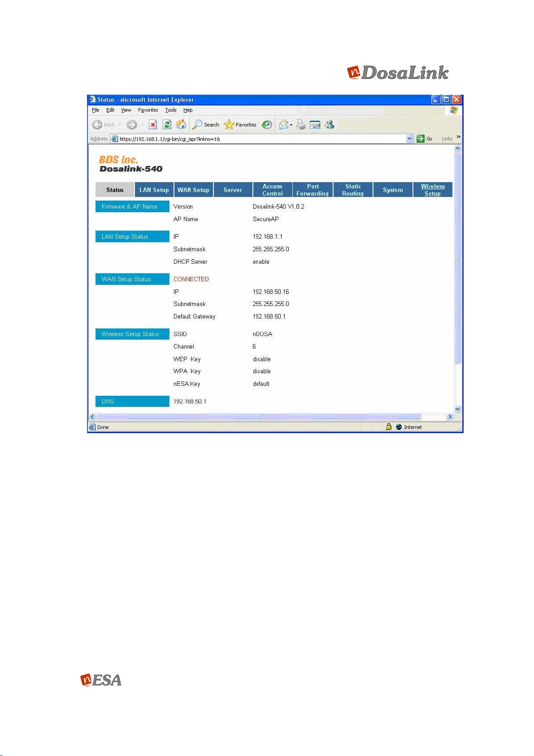Viewport: 534px width, 756px height.
Task: Switch to LAN Setup tab
Action: click(x=154, y=190)
